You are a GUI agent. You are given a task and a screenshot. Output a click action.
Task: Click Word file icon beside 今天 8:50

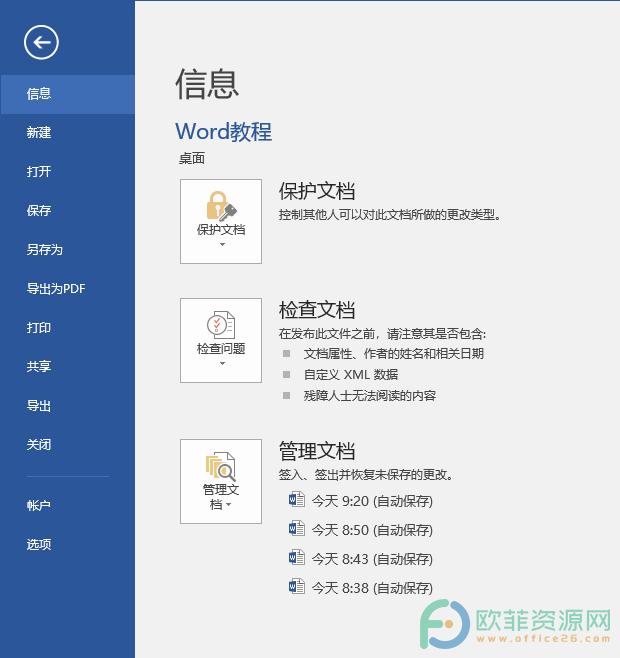(x=297, y=528)
